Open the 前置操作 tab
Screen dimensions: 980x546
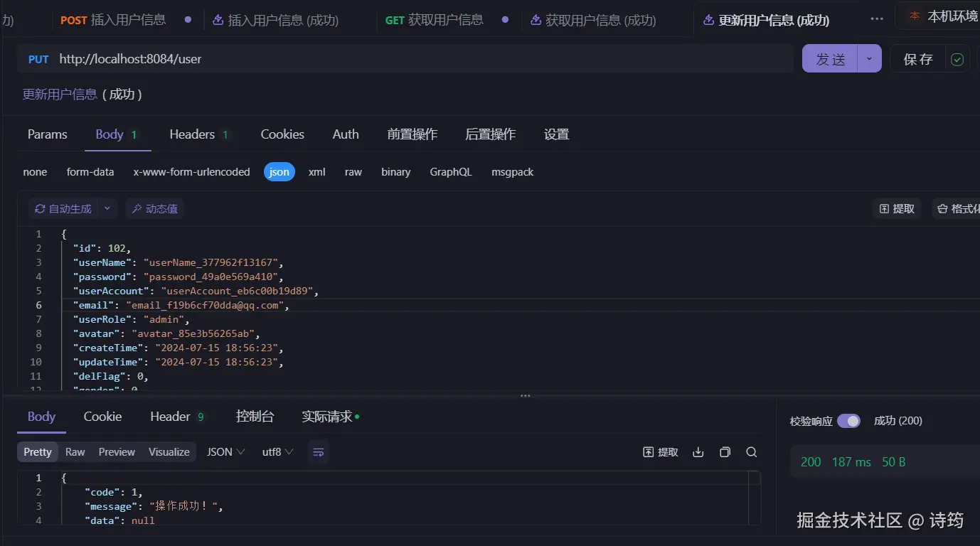click(x=412, y=134)
